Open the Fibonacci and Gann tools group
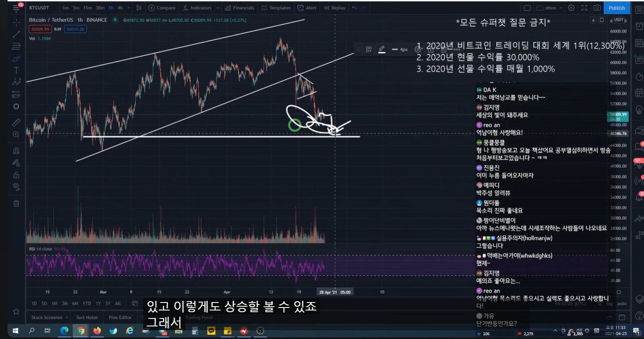This screenshot has height=339, width=644. (x=16, y=46)
